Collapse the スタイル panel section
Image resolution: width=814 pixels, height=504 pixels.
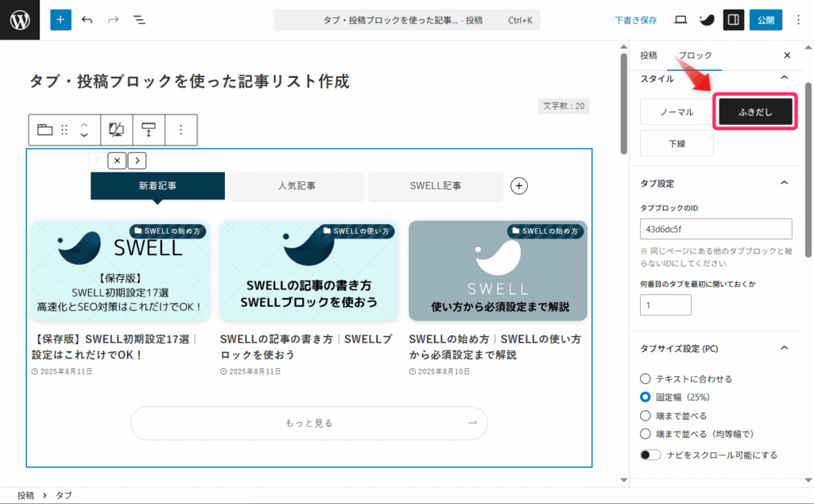pos(785,78)
